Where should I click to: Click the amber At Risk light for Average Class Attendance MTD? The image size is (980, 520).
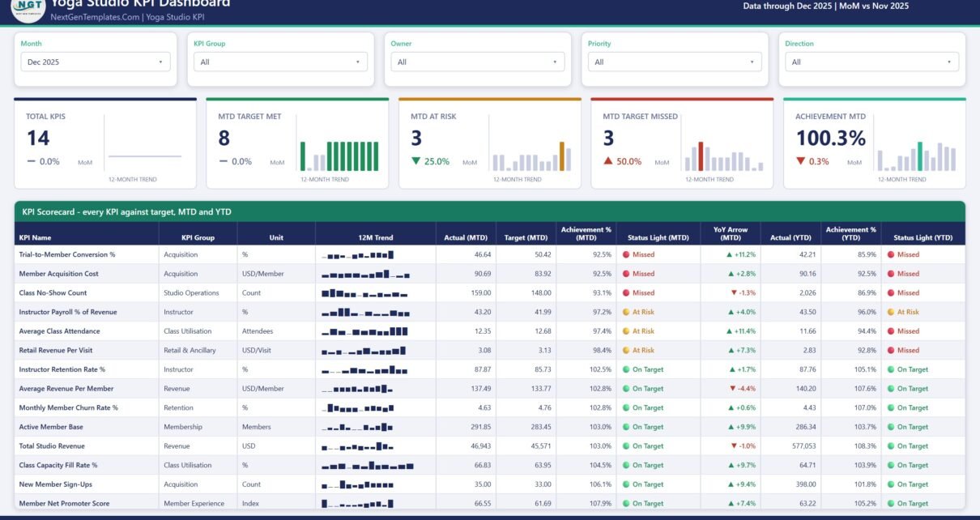tap(626, 331)
